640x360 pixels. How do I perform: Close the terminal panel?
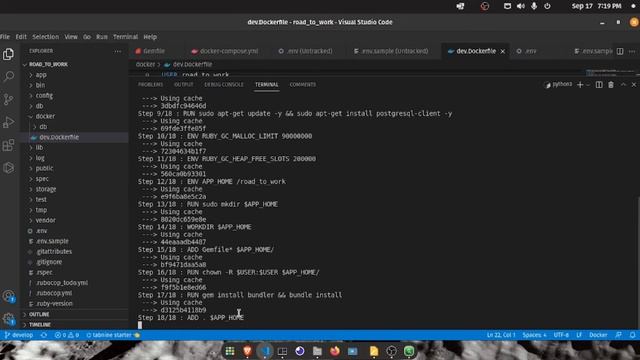pos(633,84)
